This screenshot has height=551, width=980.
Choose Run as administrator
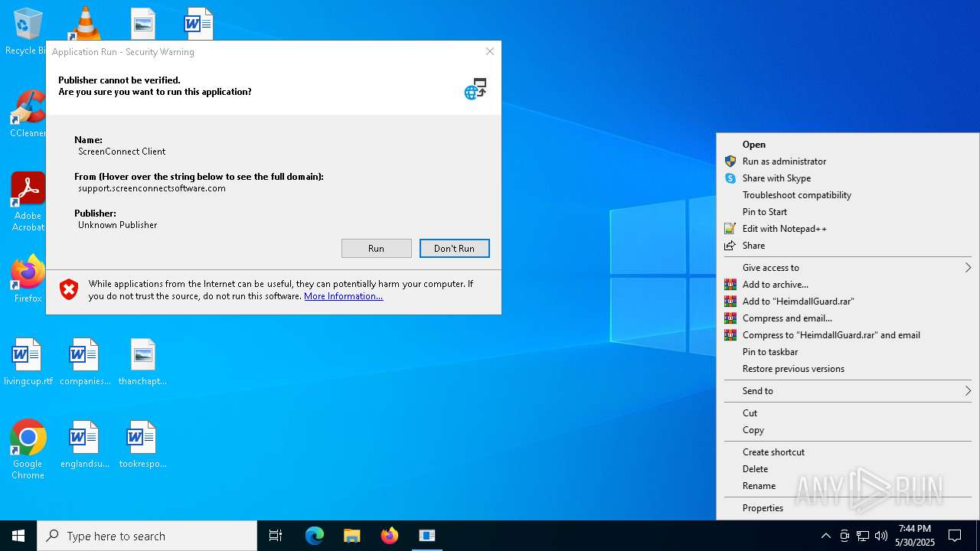[848, 161]
